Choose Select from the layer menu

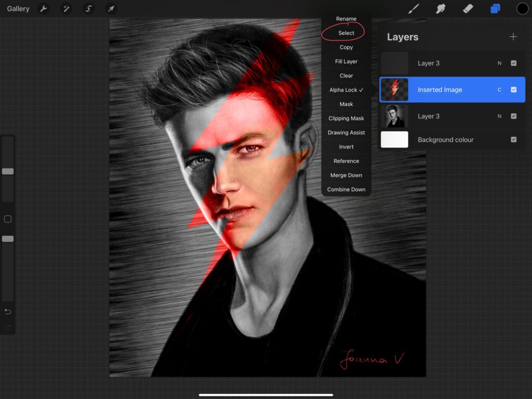pyautogui.click(x=346, y=33)
